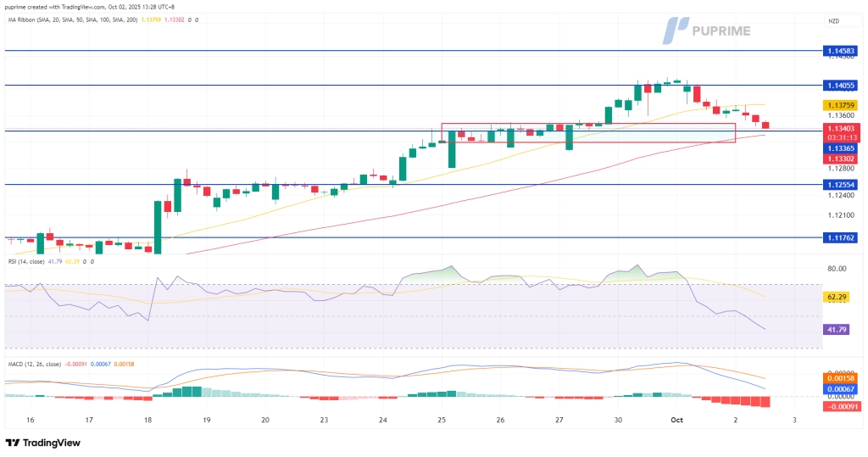Image resolution: width=868 pixels, height=457 pixels.
Task: Click the 25 date label on time axis
Action: point(442,420)
